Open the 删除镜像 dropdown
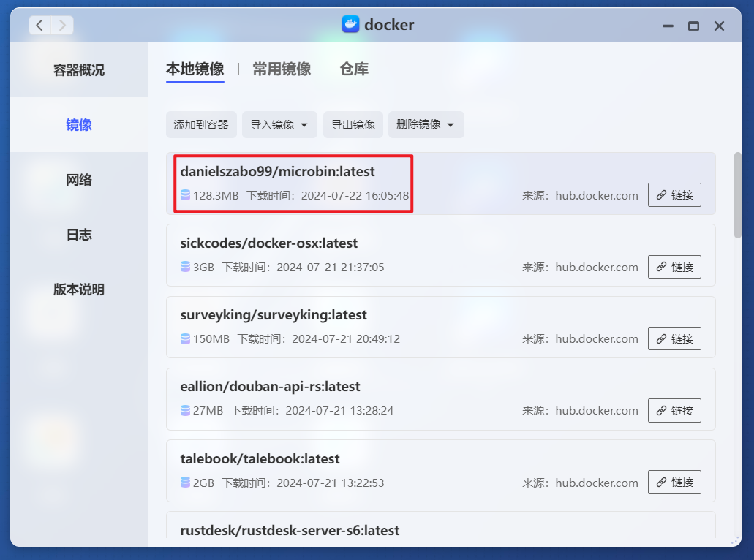This screenshot has width=754, height=560. (426, 124)
